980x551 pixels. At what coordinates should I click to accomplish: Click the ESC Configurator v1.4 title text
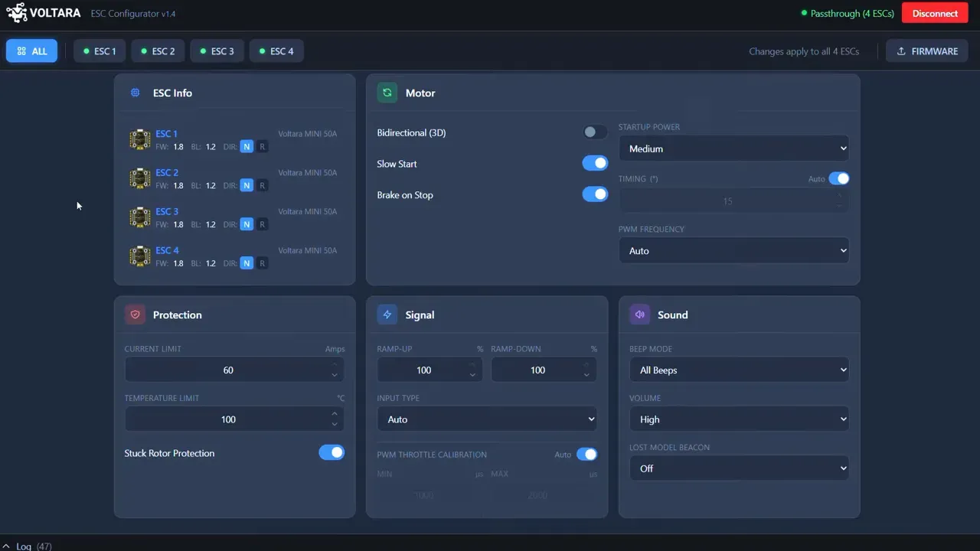[x=133, y=13]
